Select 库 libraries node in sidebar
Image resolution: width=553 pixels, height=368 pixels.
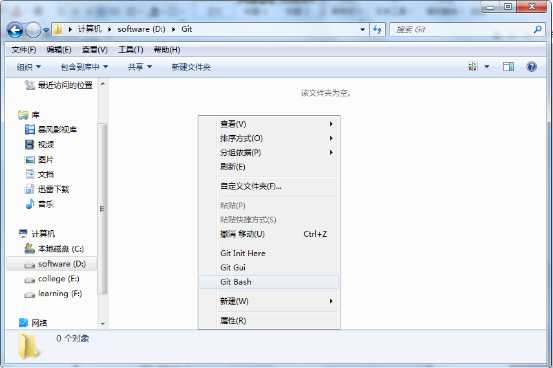(29, 115)
